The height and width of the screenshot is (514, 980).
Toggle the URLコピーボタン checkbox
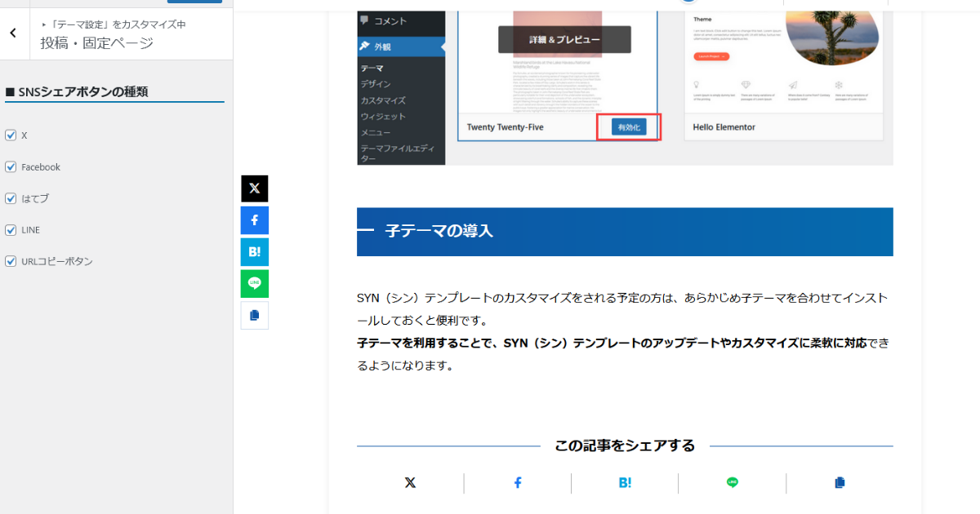(x=11, y=261)
